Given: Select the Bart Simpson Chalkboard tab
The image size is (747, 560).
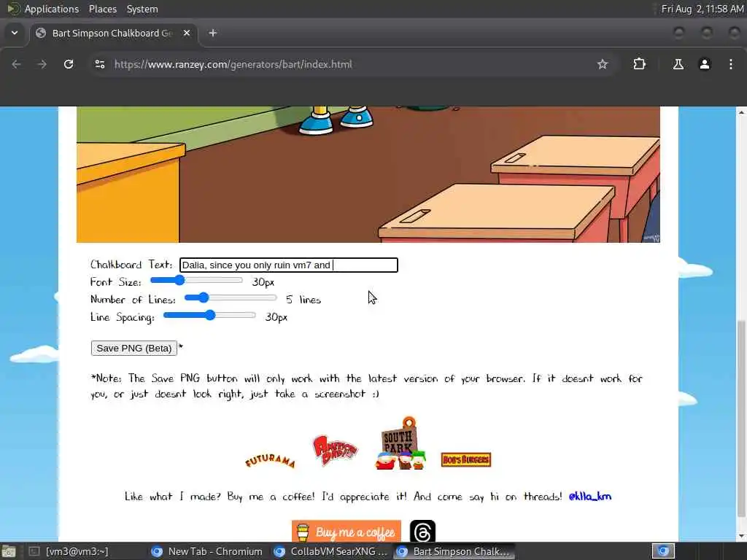Looking at the screenshot, I should coord(112,33).
